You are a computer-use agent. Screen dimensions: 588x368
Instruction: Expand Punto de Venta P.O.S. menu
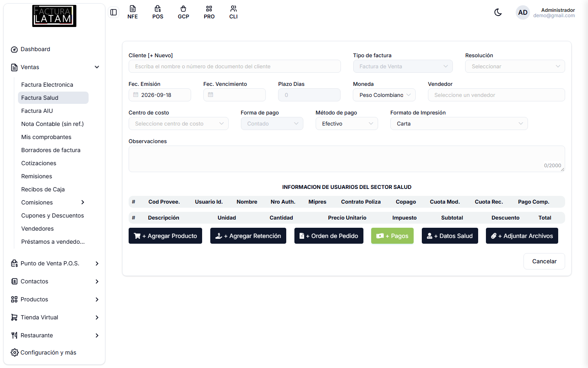coord(54,263)
